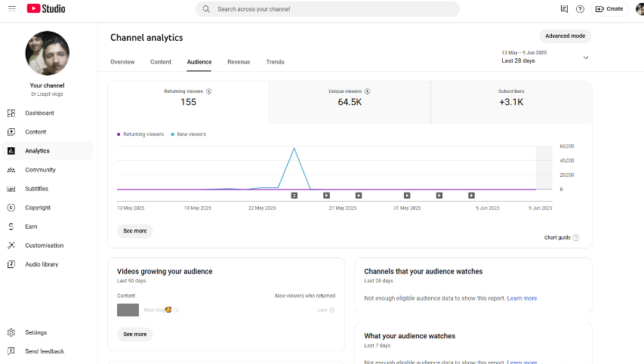This screenshot has height=364, width=644.
Task: Switch to the Overview tab
Action: (122, 62)
